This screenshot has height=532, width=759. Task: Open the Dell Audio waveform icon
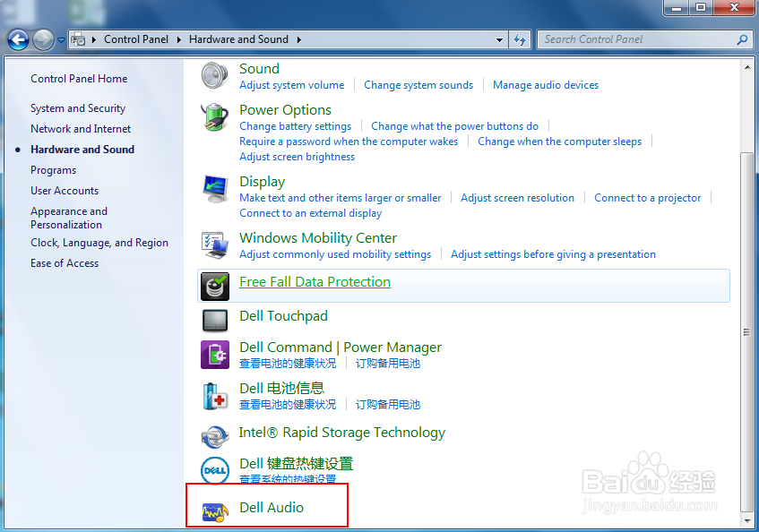click(214, 511)
